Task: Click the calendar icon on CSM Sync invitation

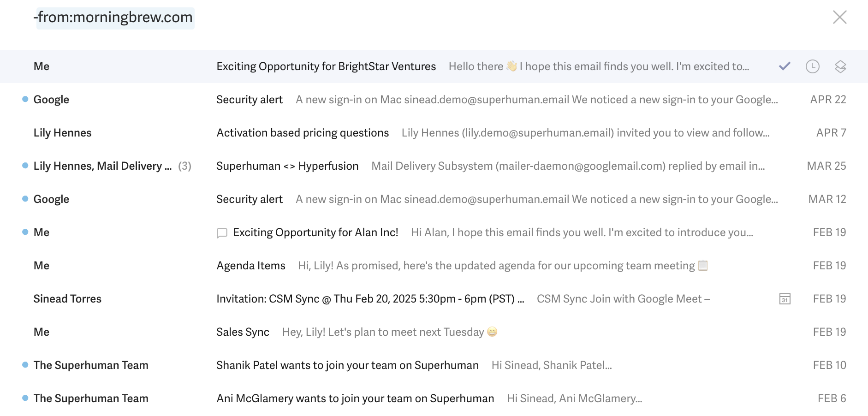Action: click(785, 299)
